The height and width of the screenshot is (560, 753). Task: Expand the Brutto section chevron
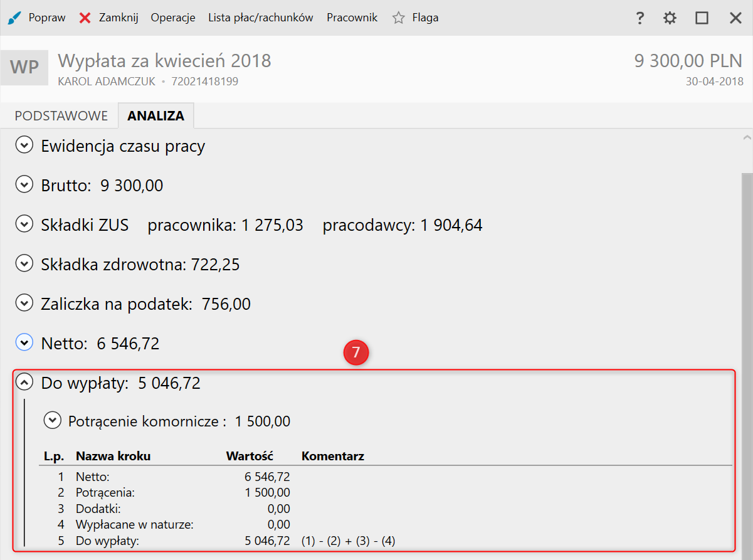pyautogui.click(x=24, y=186)
